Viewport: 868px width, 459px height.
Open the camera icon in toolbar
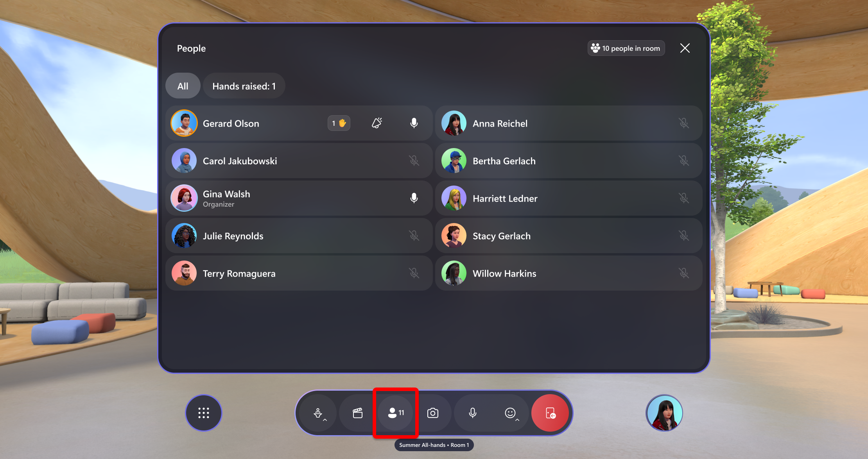[434, 413]
